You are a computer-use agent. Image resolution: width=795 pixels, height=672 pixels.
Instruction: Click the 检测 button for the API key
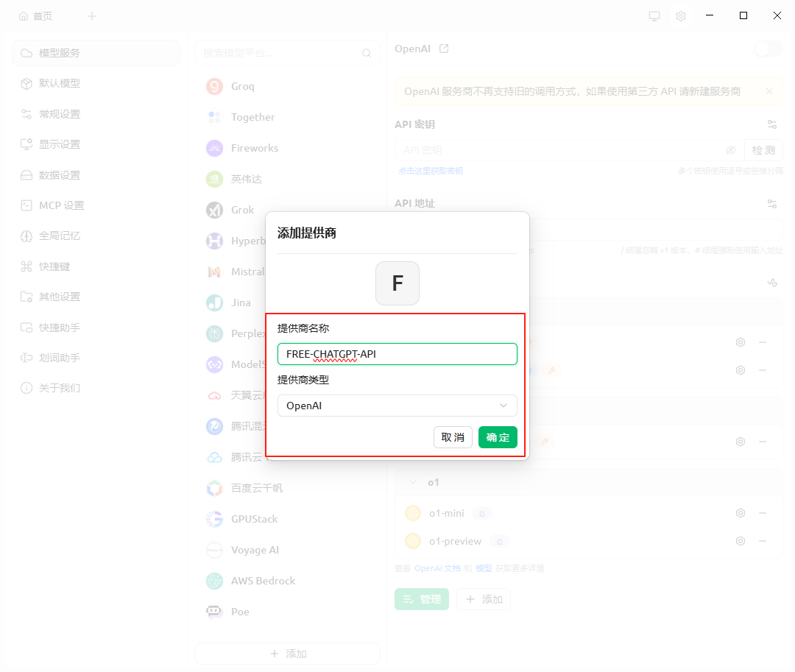[763, 150]
